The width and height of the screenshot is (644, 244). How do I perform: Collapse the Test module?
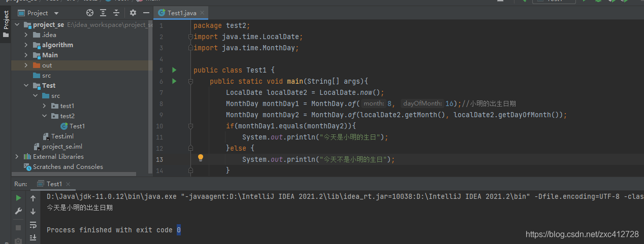click(26, 86)
